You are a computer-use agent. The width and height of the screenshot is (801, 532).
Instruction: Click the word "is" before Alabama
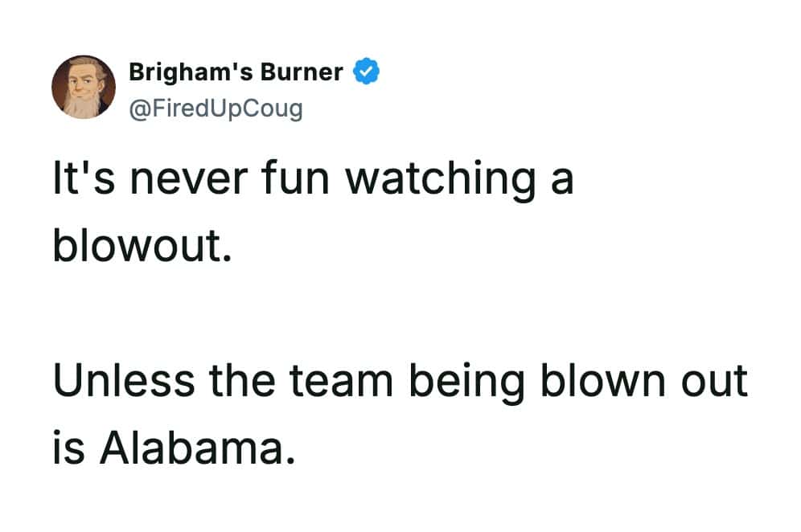pos(68,450)
